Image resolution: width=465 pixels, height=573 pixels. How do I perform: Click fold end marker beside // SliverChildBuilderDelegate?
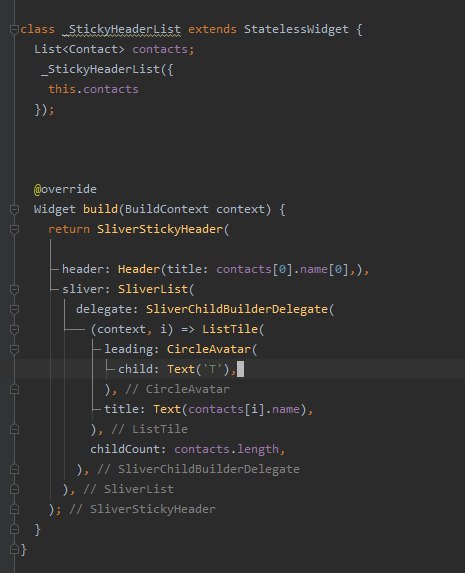point(14,469)
